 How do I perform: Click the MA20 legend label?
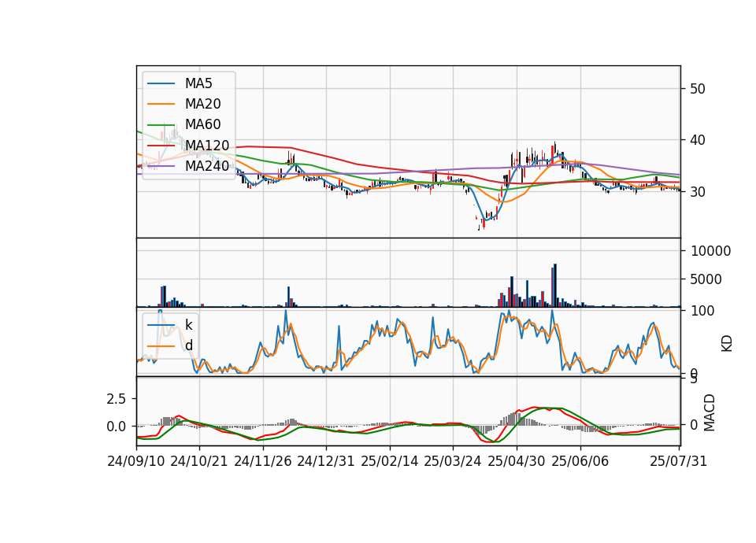[202, 104]
